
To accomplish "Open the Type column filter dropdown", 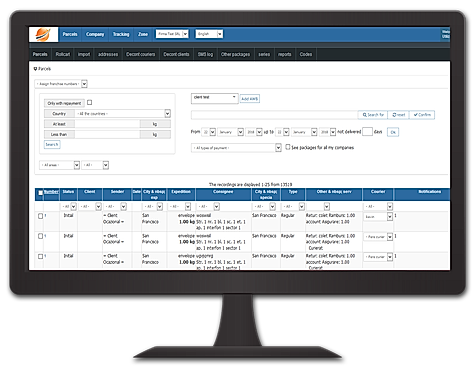I will pyautogui.click(x=293, y=206).
